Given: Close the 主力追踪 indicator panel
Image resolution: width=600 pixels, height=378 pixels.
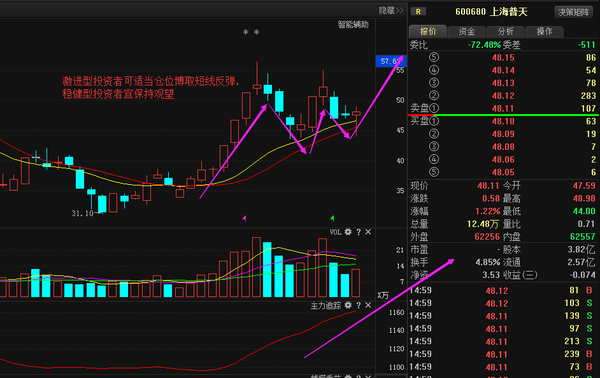Looking at the screenshot, I should (368, 305).
